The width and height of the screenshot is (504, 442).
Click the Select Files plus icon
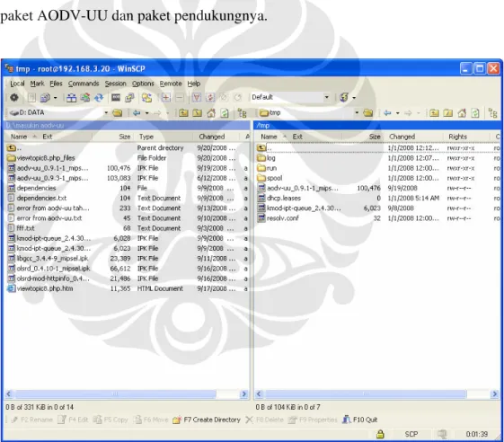[166, 97]
